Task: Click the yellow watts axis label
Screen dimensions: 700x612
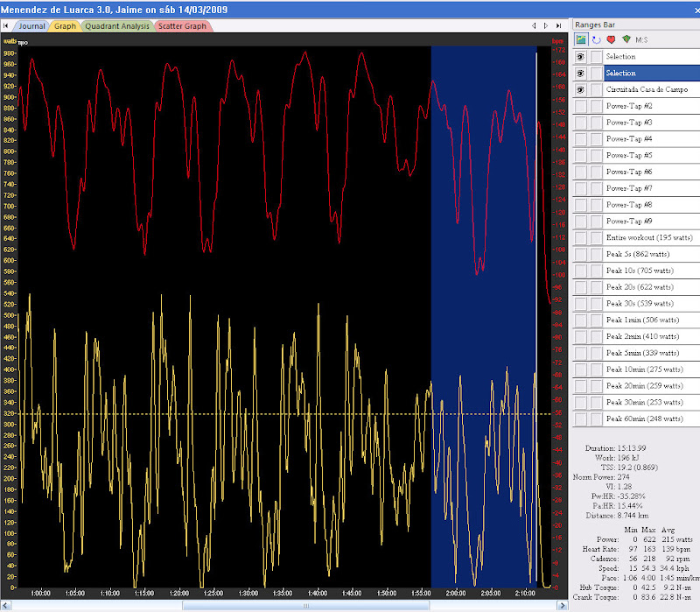Action: pyautogui.click(x=10, y=41)
